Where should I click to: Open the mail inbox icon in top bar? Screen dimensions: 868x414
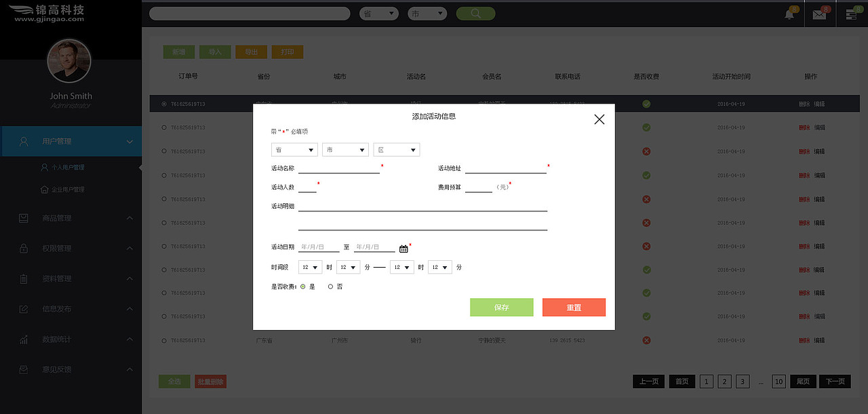tap(820, 14)
